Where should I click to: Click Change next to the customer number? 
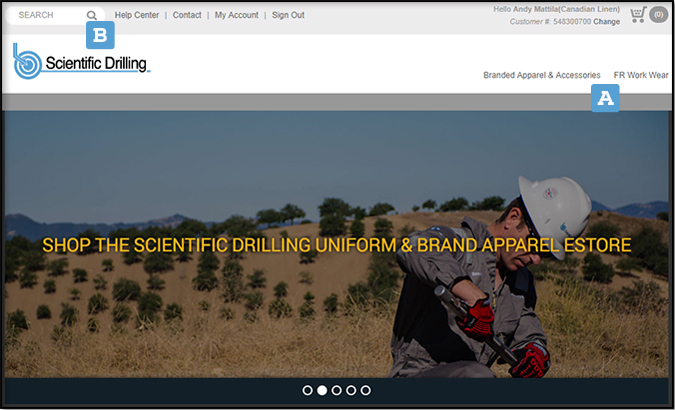[606, 21]
